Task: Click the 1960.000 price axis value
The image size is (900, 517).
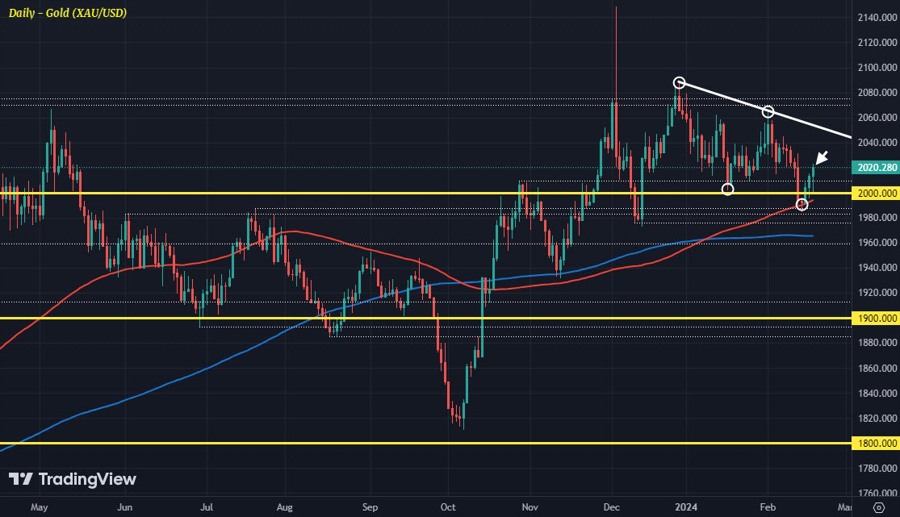Action: pos(877,243)
